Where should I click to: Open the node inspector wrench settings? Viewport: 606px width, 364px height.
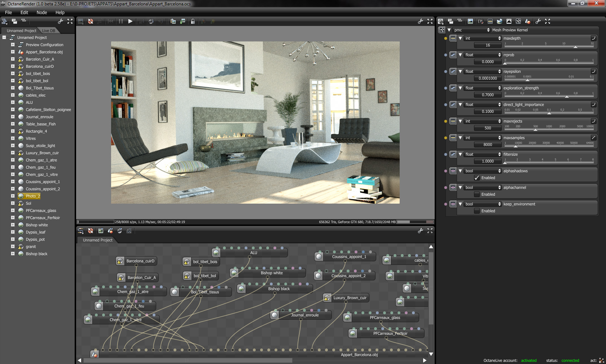538,21
